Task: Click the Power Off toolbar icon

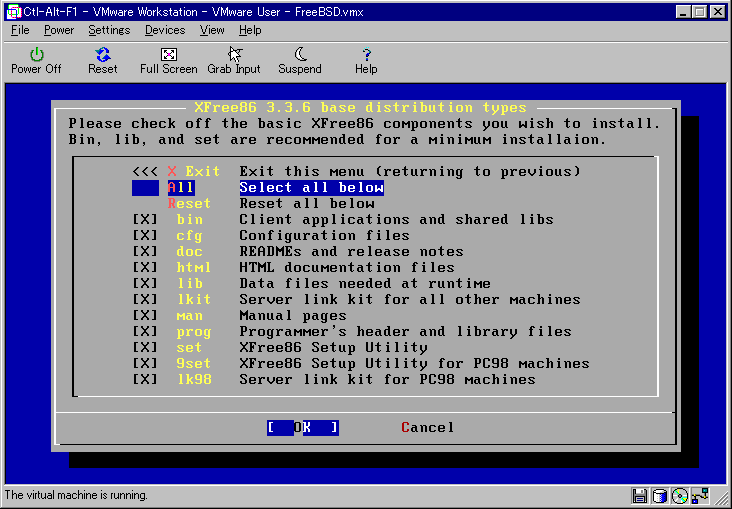Action: coord(36,61)
